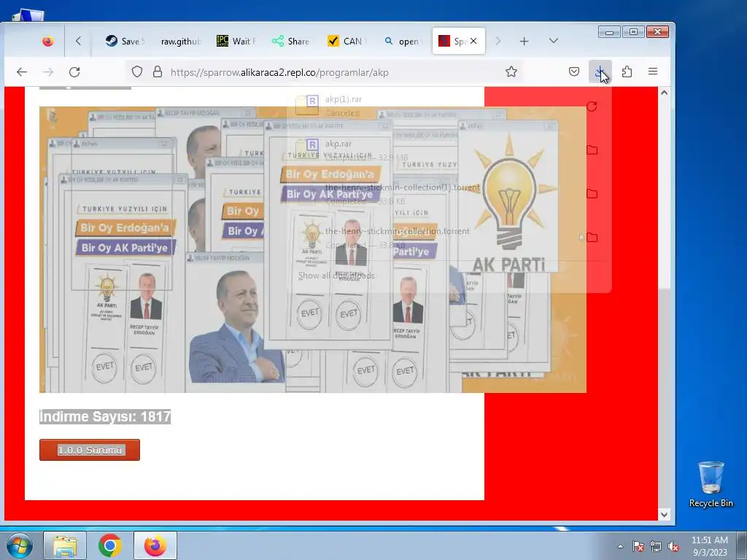Viewport: 747px width, 560px height.
Task: Maximize the Firefox window
Action: pyautogui.click(x=633, y=32)
